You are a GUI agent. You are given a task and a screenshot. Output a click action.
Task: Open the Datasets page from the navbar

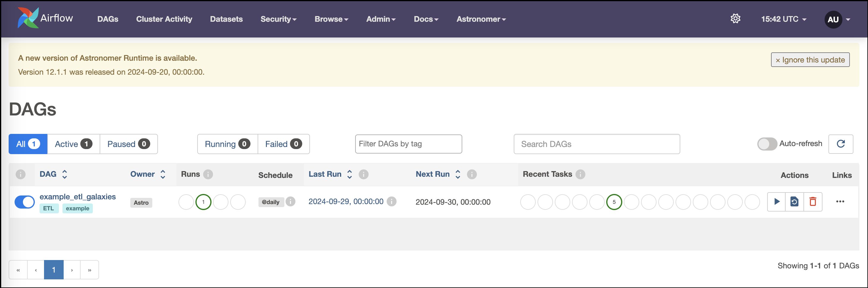[226, 19]
